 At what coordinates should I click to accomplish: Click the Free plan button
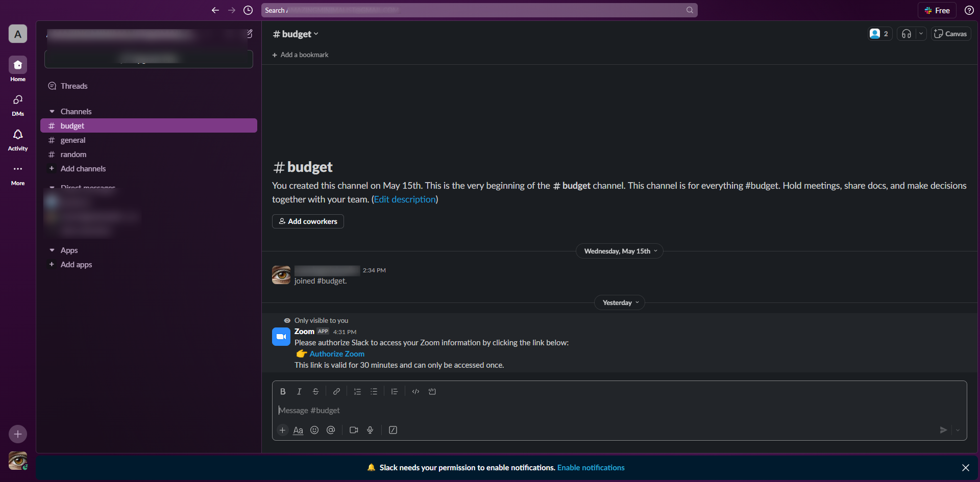[x=937, y=10]
